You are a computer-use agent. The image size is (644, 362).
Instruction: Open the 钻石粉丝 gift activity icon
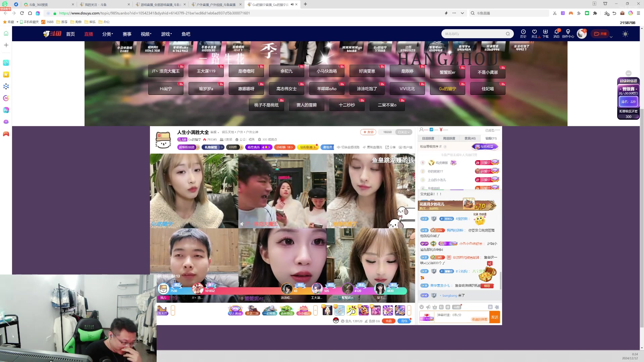235,310
